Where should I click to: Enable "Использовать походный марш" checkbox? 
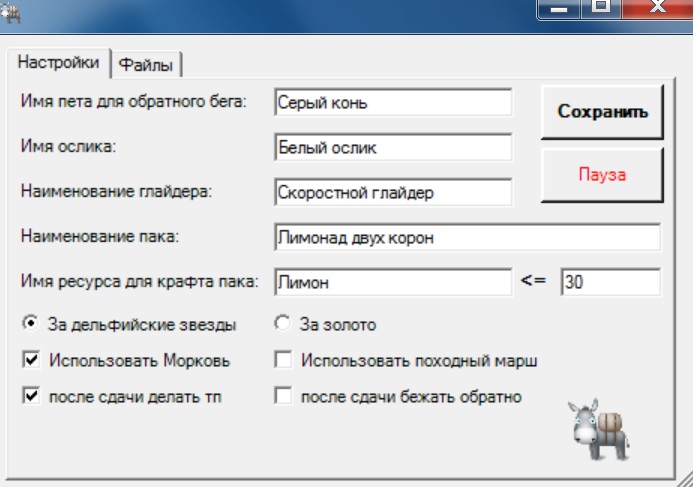coord(283,360)
